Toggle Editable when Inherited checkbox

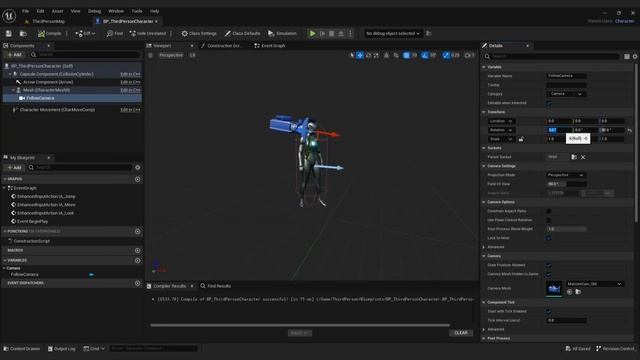click(x=549, y=103)
